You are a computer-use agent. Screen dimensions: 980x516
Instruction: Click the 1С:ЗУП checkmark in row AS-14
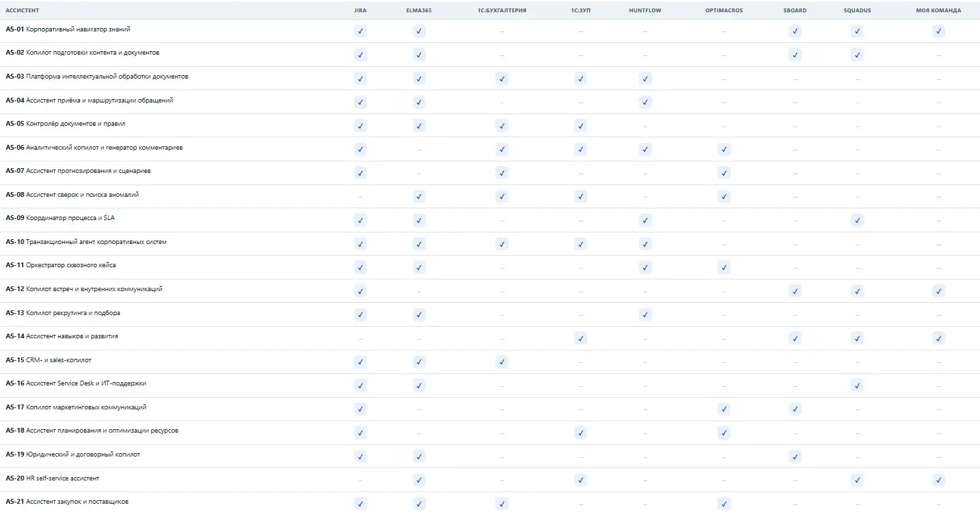click(580, 338)
